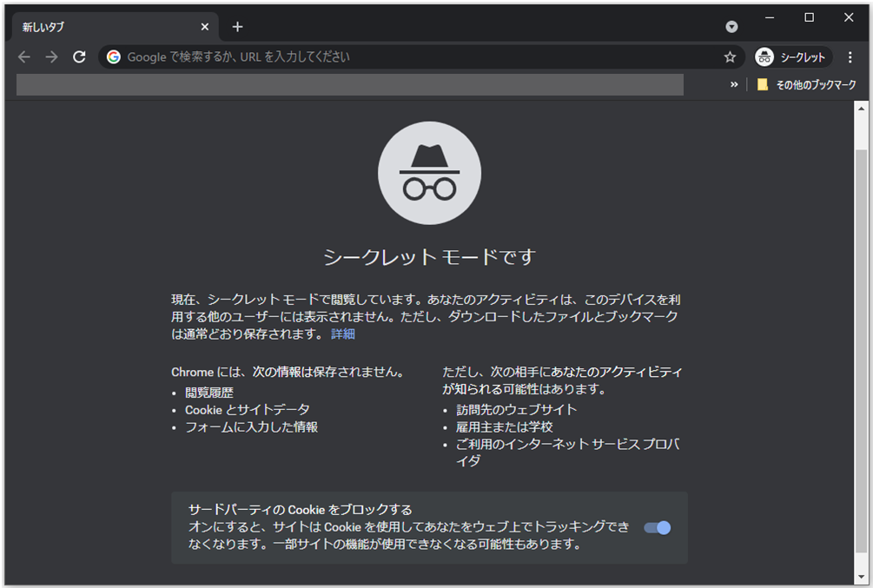
Task: Open a new tab with plus button
Action: coord(237,27)
